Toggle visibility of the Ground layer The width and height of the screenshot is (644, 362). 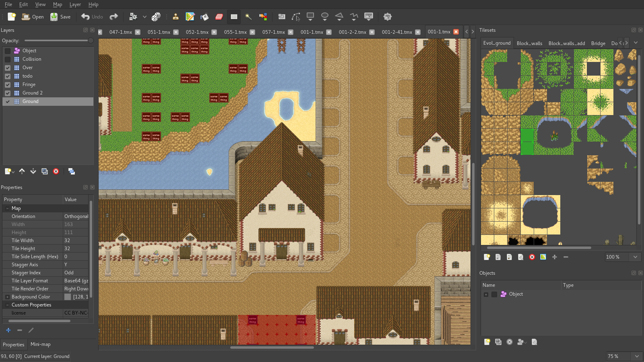click(x=8, y=101)
